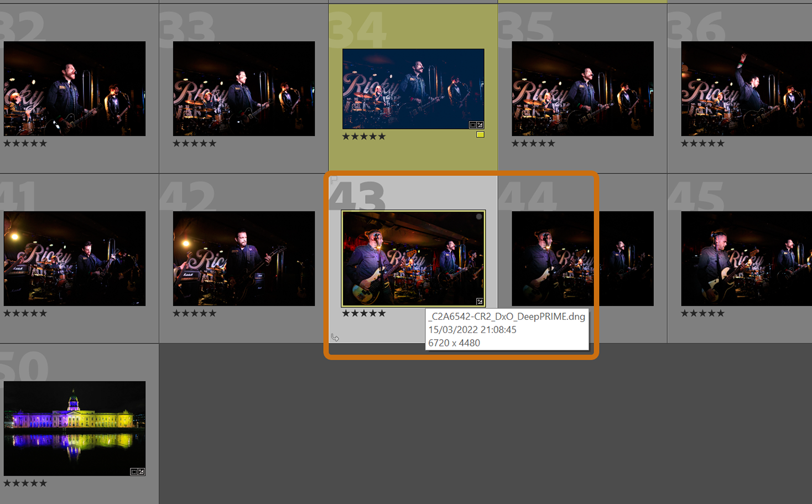The width and height of the screenshot is (812, 504).
Task: Click the _C2A6542-CR2_DxO_DeepPRIME.dng filename text
Action: pyautogui.click(x=507, y=316)
